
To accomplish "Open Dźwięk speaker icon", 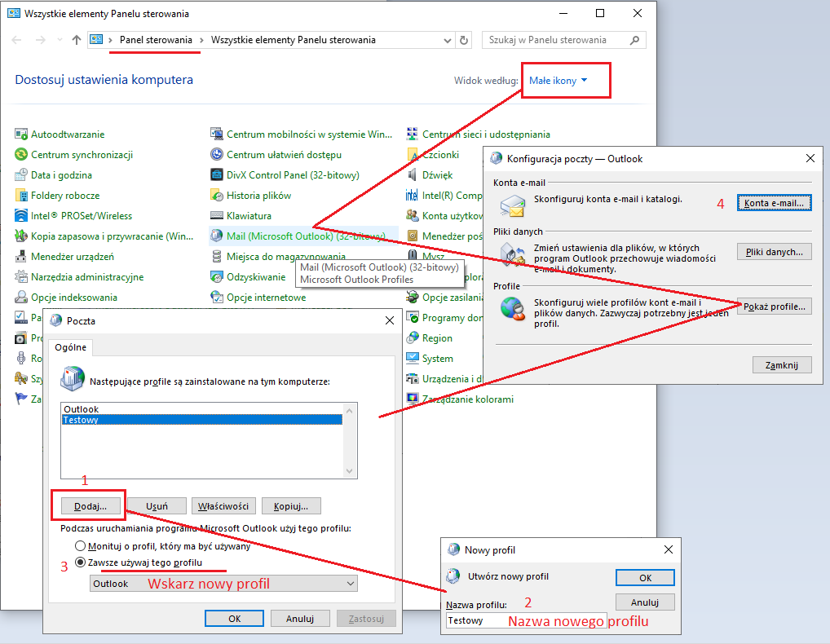I will [x=413, y=175].
